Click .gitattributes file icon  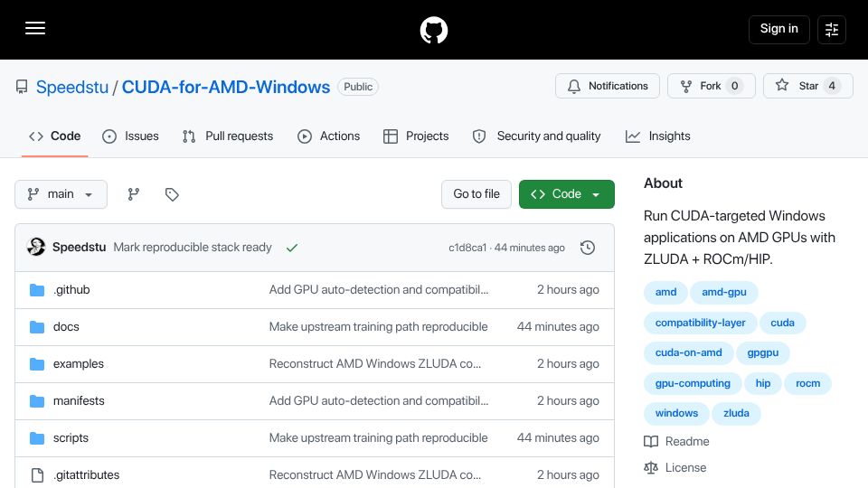(37, 475)
